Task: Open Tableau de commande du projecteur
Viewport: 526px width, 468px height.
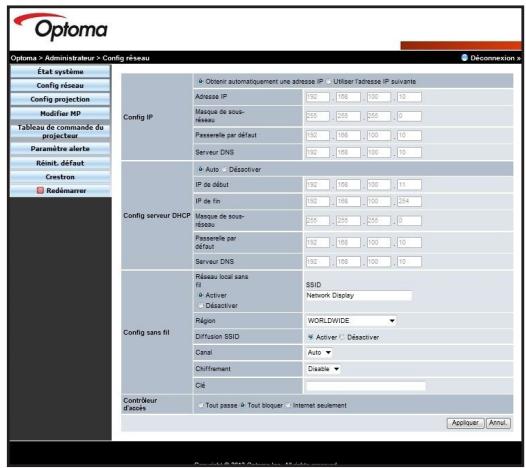Action: (x=60, y=132)
